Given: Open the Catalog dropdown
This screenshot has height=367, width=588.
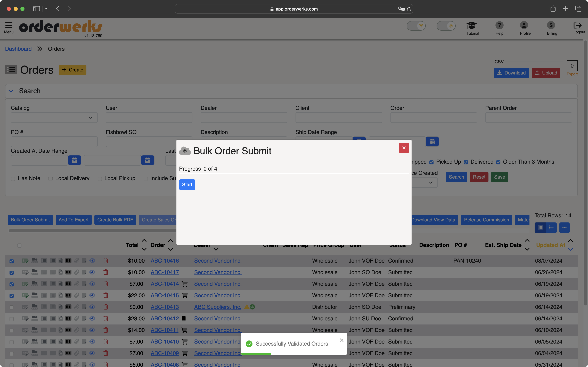Looking at the screenshot, I should 54,118.
